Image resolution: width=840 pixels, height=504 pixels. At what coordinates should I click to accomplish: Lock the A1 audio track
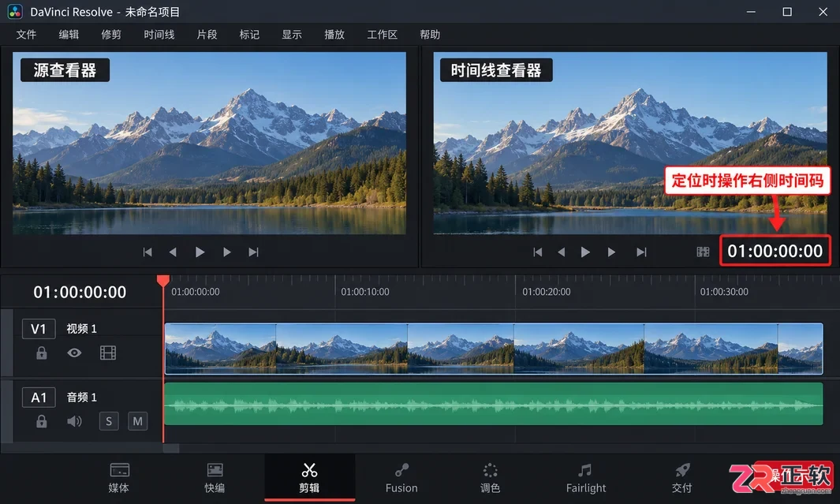point(41,421)
